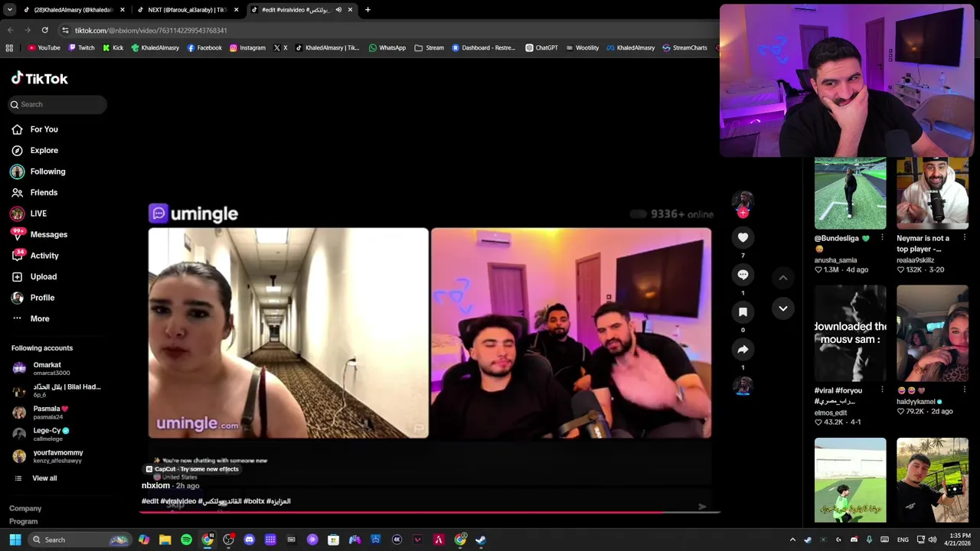Open Lege-Cy following account
The image size is (980, 551).
pyautogui.click(x=57, y=434)
